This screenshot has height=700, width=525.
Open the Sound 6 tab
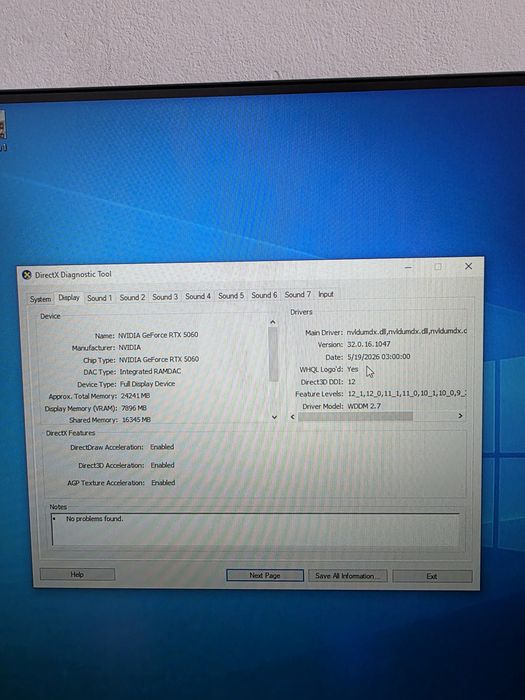[264, 295]
